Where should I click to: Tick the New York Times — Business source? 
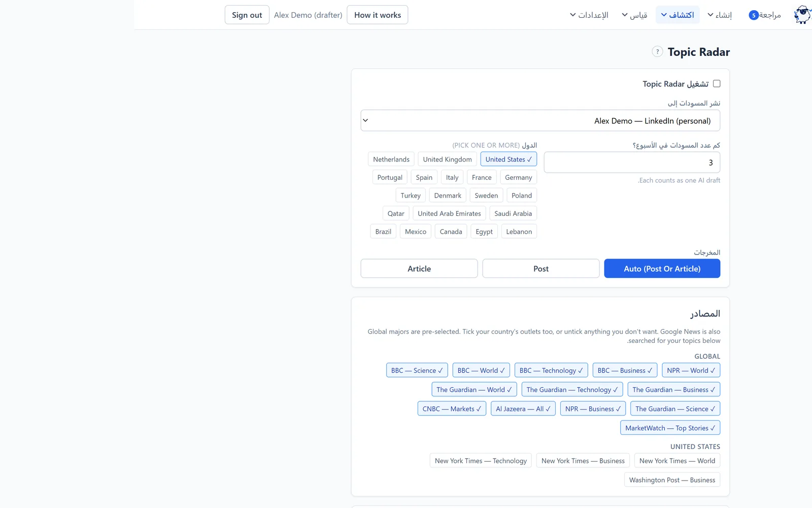coord(583,461)
